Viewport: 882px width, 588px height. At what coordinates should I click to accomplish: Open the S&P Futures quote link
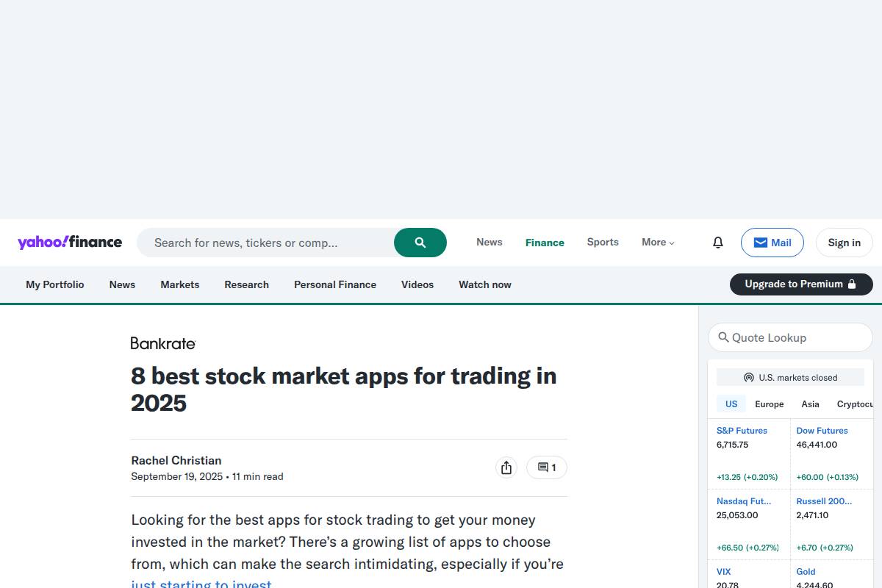click(742, 431)
